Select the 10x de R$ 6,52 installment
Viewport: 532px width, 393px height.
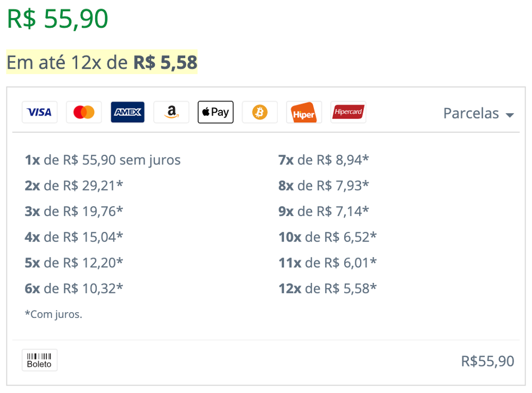[x=327, y=237]
